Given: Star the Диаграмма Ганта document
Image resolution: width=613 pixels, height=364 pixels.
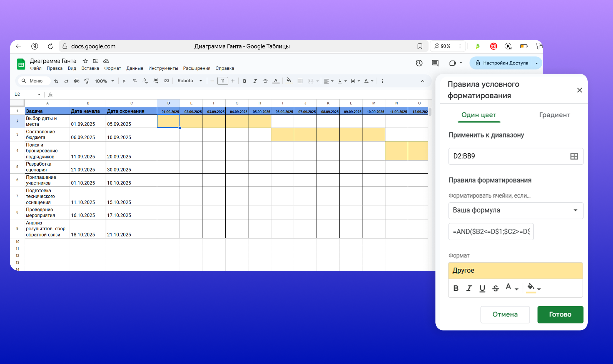Looking at the screenshot, I should [x=85, y=61].
